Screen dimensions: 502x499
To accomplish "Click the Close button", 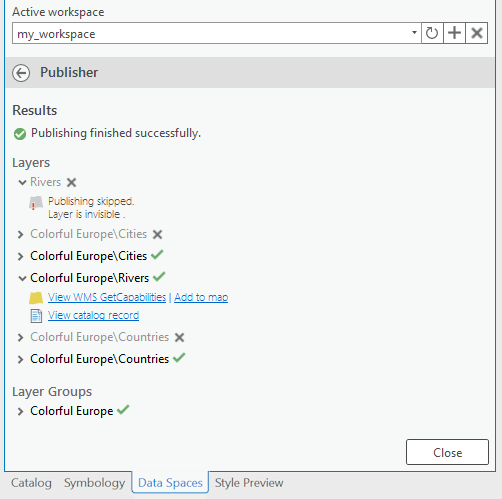I will (x=447, y=452).
